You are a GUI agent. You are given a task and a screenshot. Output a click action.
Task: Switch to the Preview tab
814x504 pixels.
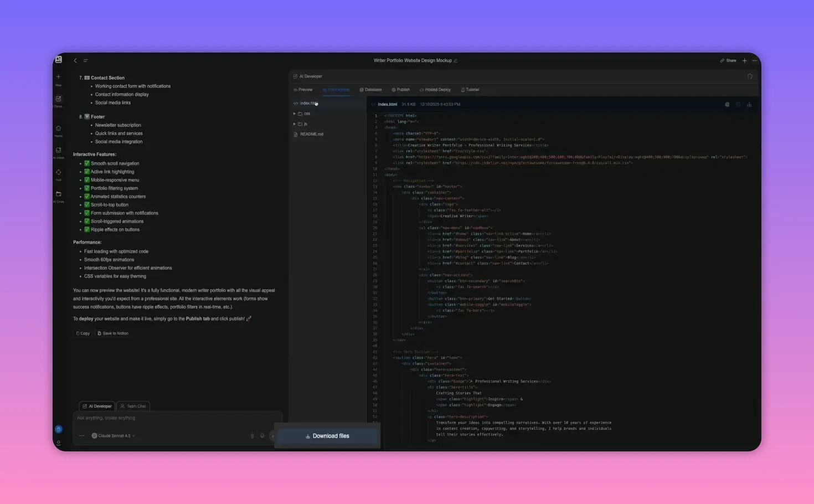(x=303, y=90)
